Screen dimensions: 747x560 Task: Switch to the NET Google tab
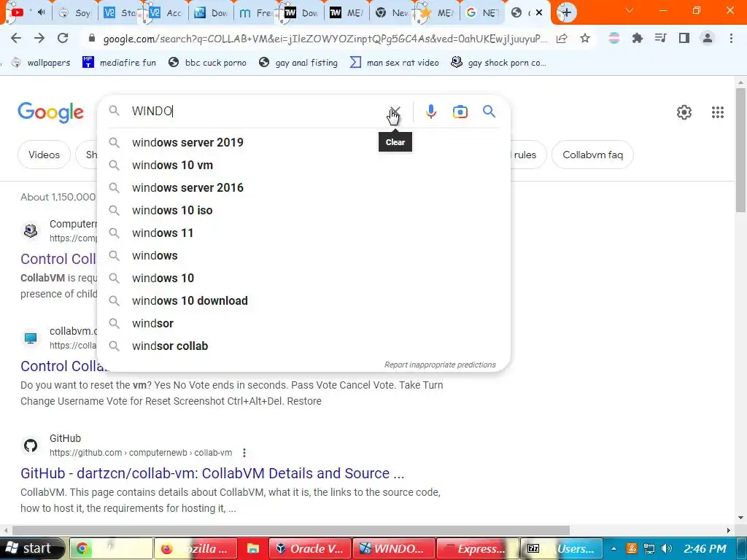[x=483, y=13]
